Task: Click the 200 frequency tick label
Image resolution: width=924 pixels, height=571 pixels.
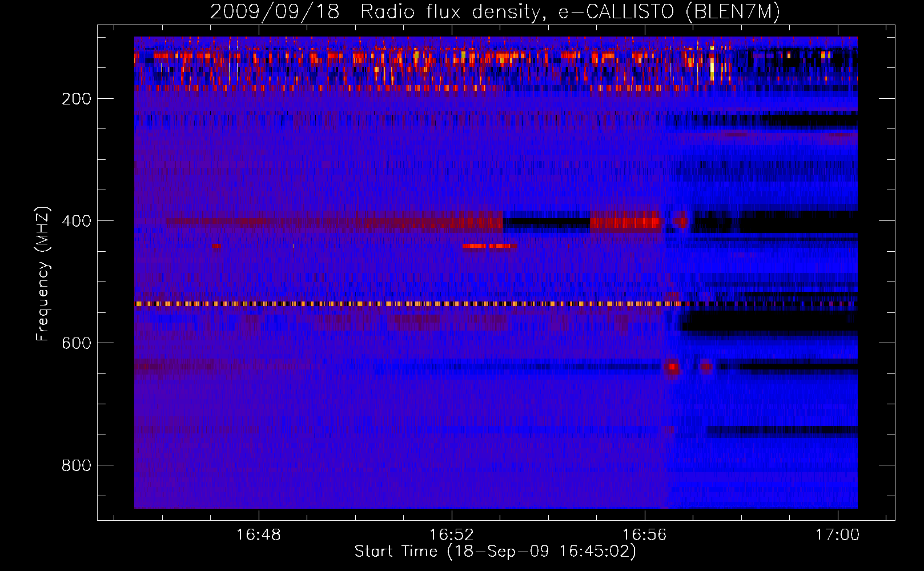Action: [x=77, y=99]
